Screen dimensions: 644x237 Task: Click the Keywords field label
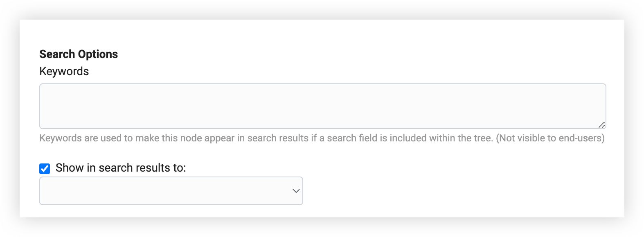coord(64,72)
